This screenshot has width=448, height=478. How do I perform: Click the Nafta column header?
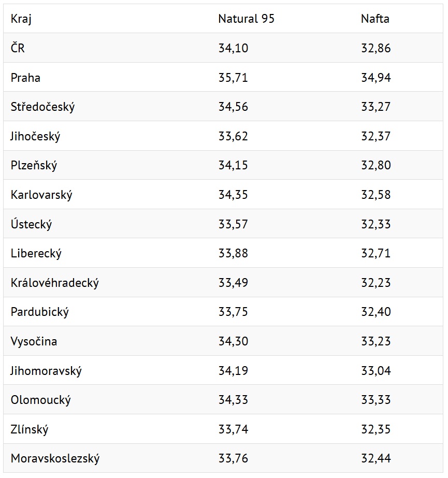click(x=375, y=19)
